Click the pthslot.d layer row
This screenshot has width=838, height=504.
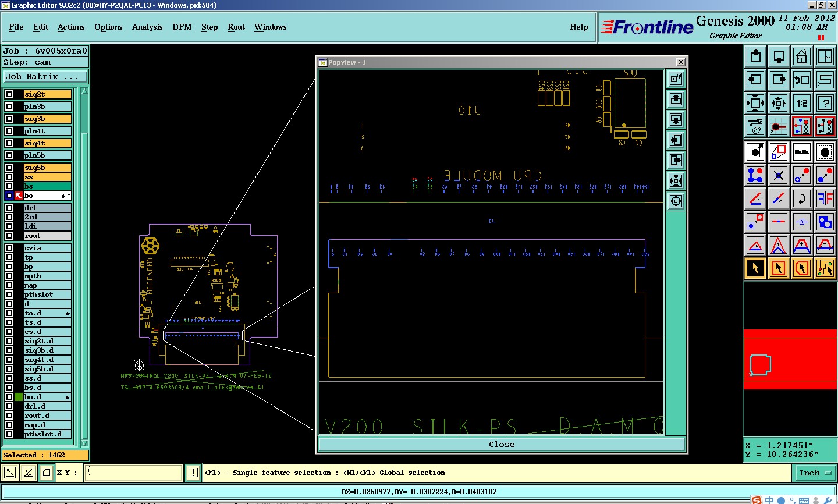(x=48, y=434)
